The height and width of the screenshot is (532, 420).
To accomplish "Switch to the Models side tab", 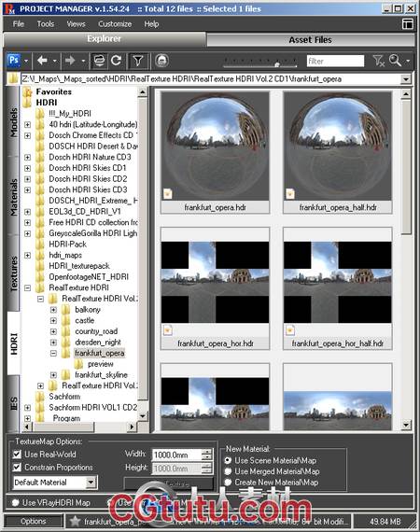I will click(x=13, y=121).
